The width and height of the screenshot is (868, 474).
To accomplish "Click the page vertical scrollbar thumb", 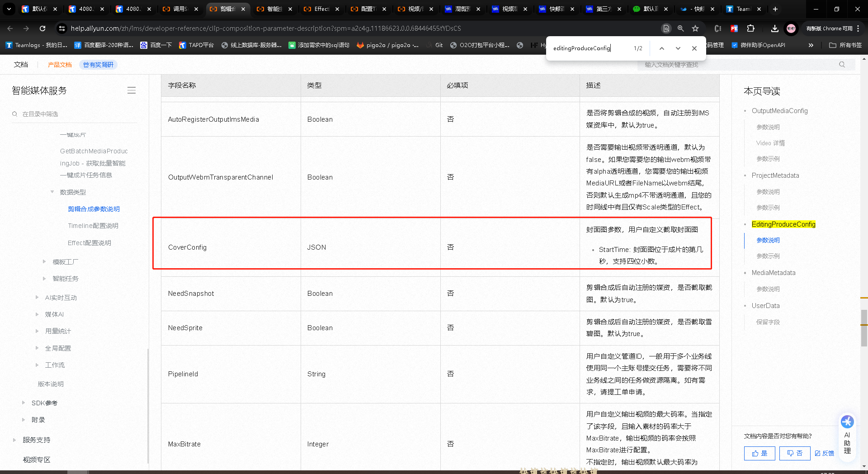I will click(864, 327).
